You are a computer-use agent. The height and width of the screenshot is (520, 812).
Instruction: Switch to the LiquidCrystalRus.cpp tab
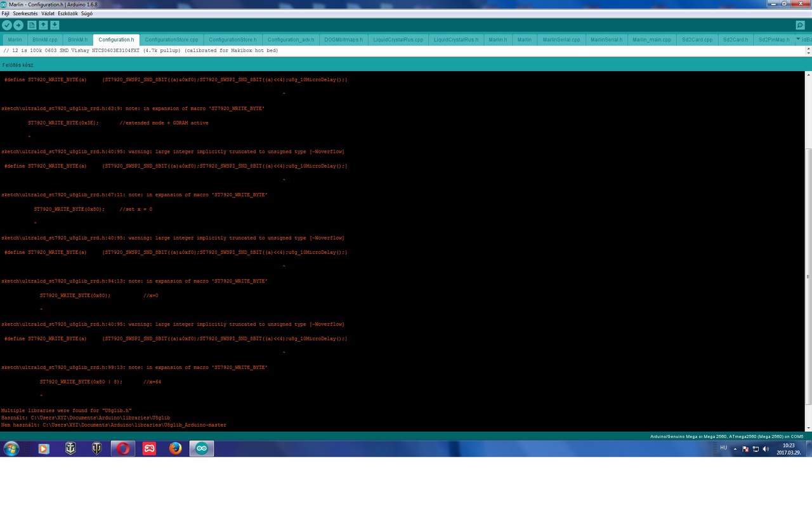coord(398,39)
